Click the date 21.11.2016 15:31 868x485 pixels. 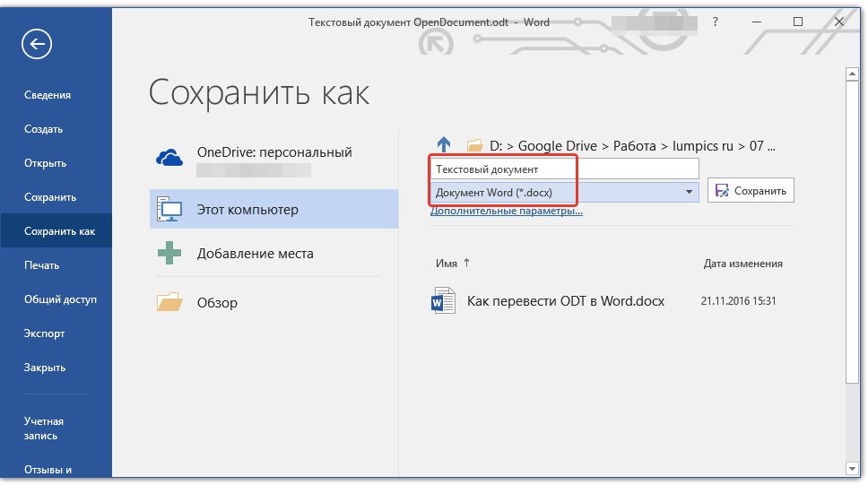(x=739, y=300)
